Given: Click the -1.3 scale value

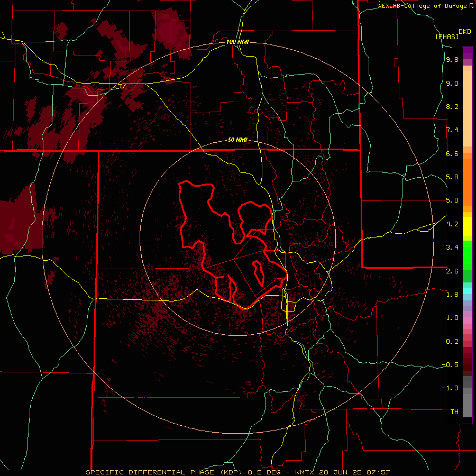Looking at the screenshot, I should point(450,388).
